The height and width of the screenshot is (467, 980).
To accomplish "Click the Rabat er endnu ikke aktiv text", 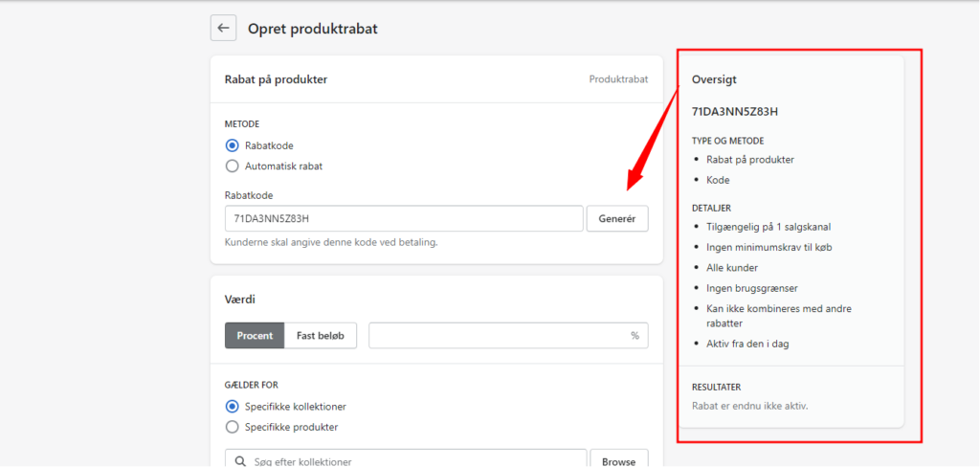I will (x=750, y=407).
